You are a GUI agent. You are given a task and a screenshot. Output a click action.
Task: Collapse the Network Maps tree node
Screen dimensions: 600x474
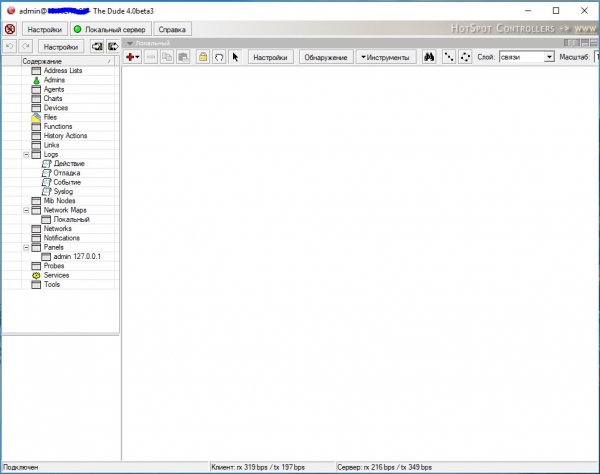(25, 210)
